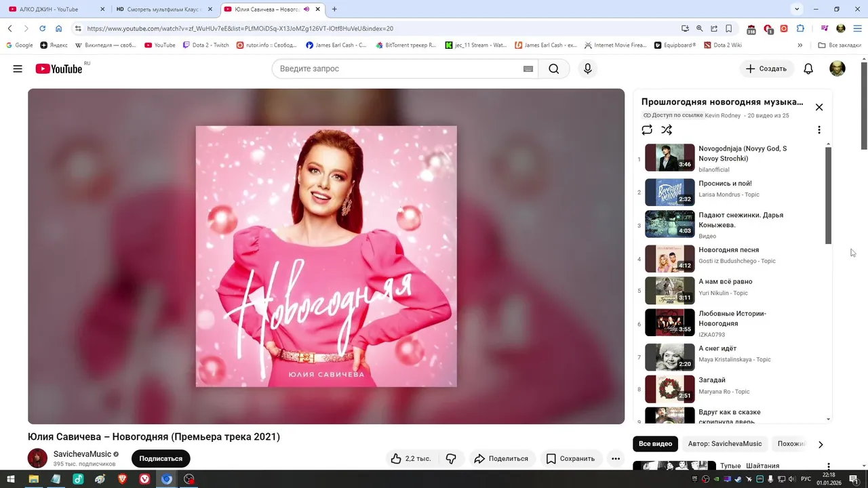Open the zoom magnifier in address bar
Image resolution: width=868 pixels, height=488 pixels.
(x=700, y=28)
